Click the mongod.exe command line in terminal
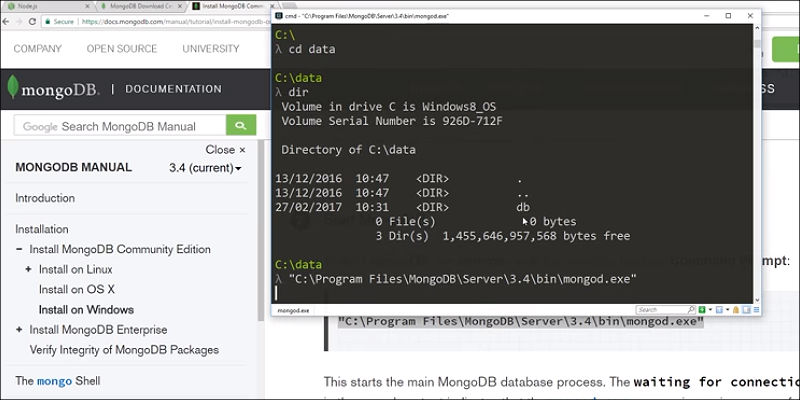This screenshot has height=400, width=800. [x=463, y=279]
